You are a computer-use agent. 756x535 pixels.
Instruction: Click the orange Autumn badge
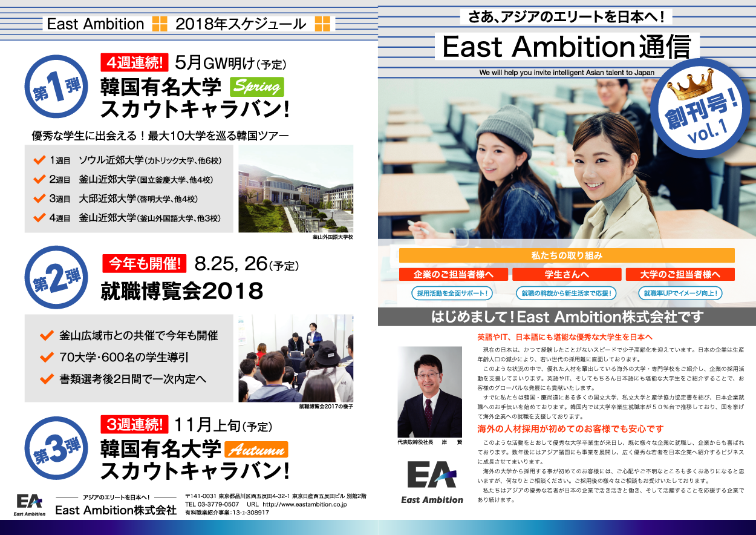tap(256, 450)
